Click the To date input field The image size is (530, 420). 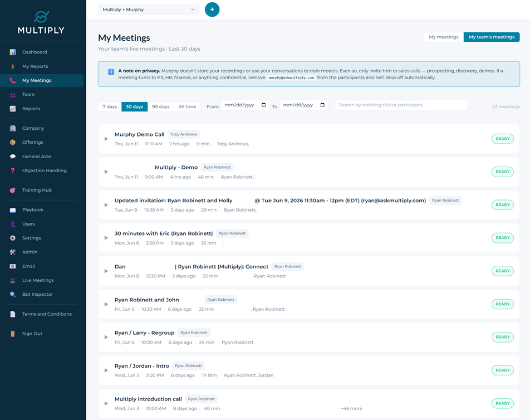click(x=304, y=105)
